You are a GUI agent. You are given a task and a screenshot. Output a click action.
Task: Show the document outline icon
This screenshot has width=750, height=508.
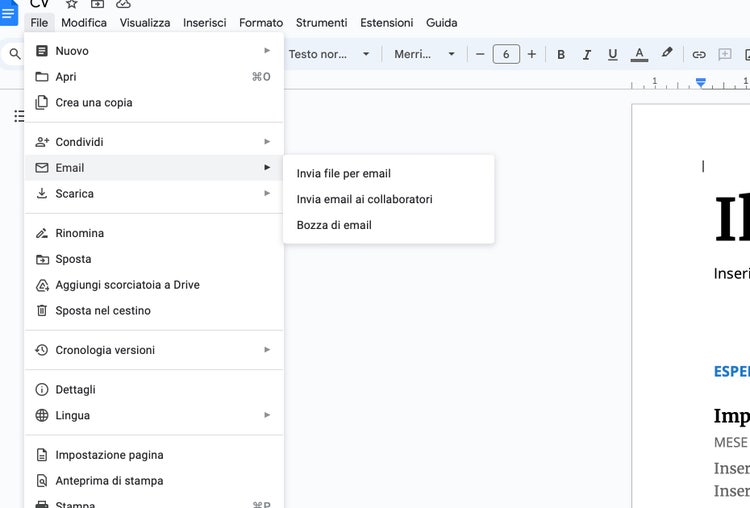click(x=19, y=116)
